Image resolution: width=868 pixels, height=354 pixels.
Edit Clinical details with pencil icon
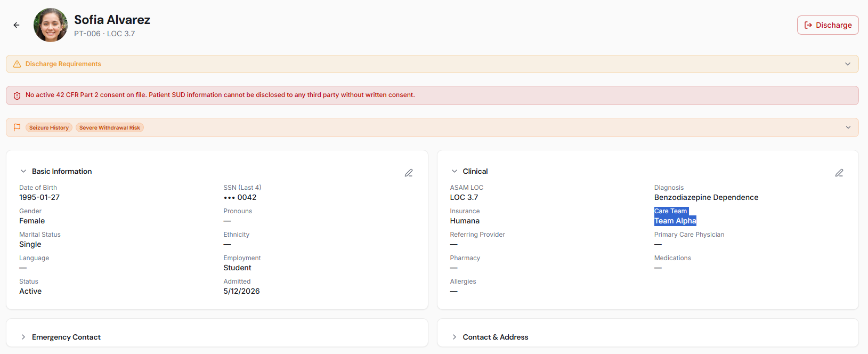click(839, 173)
